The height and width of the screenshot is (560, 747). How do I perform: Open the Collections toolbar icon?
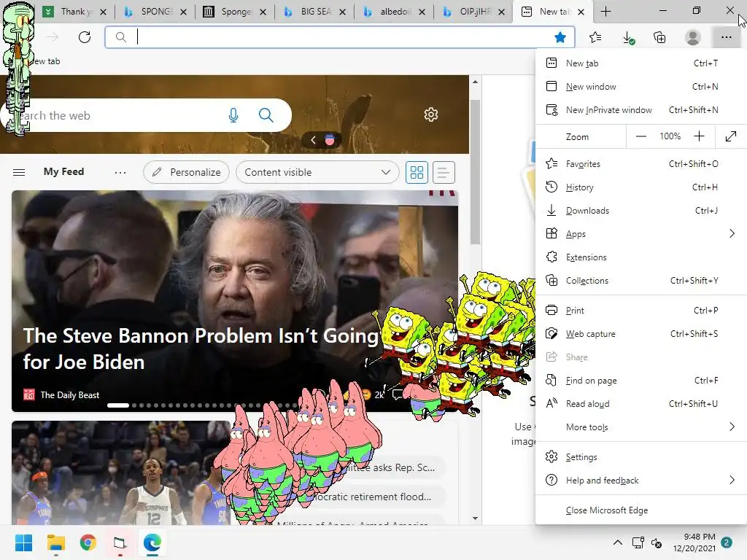(659, 37)
